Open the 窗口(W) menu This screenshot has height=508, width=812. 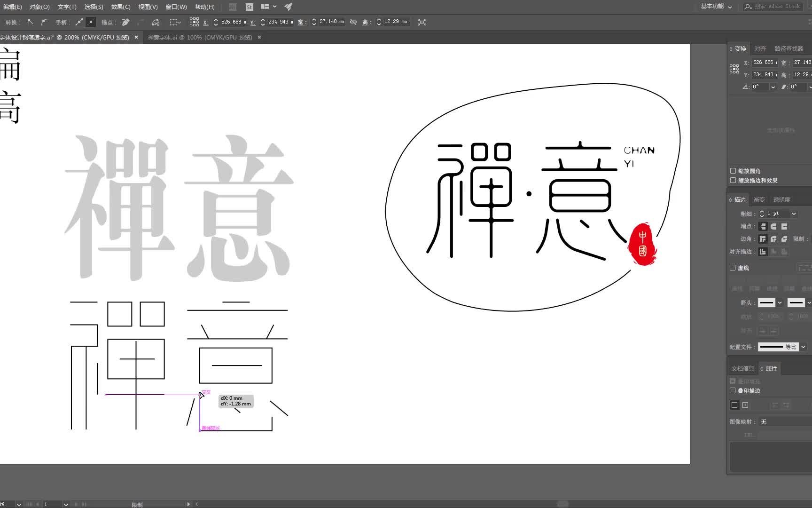click(176, 7)
